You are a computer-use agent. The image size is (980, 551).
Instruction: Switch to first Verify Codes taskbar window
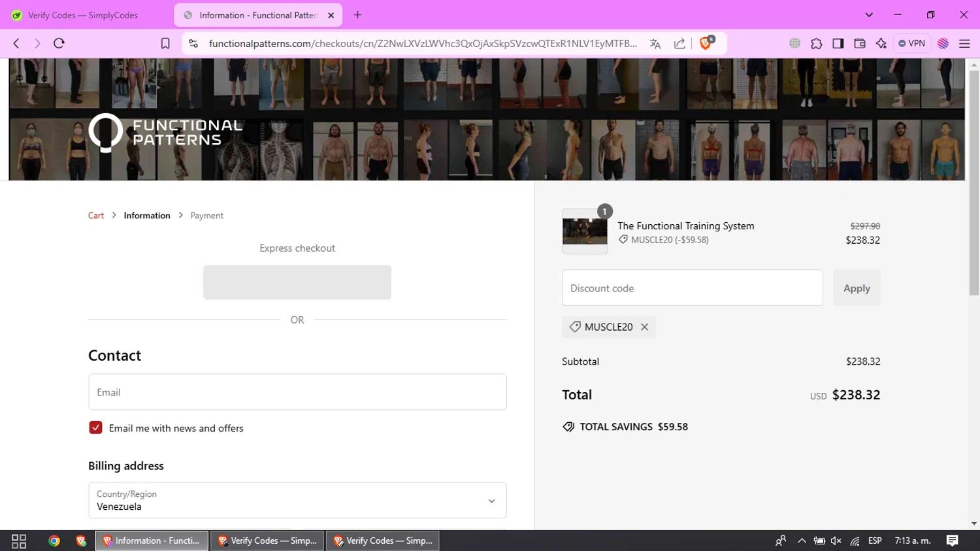pyautogui.click(x=267, y=541)
